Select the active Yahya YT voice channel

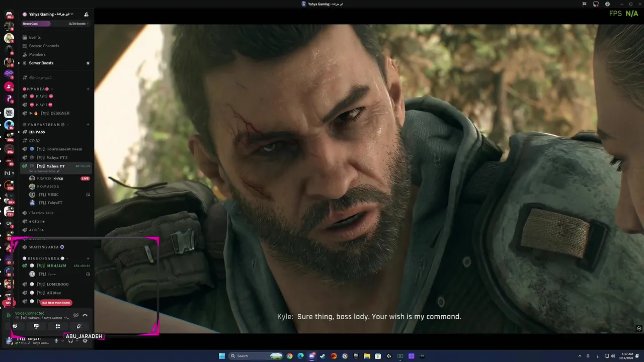56,166
